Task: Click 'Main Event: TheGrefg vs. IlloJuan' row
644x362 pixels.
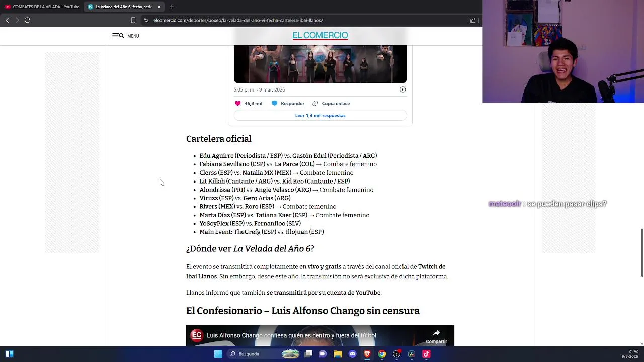Action: coord(262,232)
